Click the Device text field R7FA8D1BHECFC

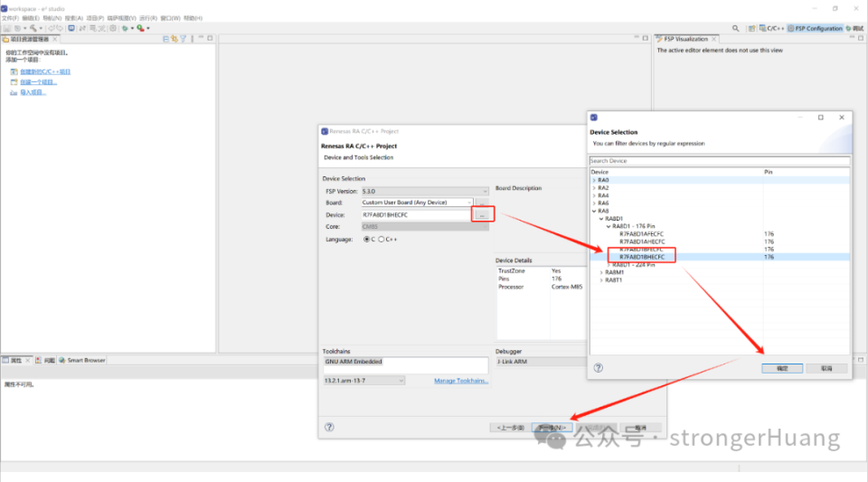click(x=416, y=214)
